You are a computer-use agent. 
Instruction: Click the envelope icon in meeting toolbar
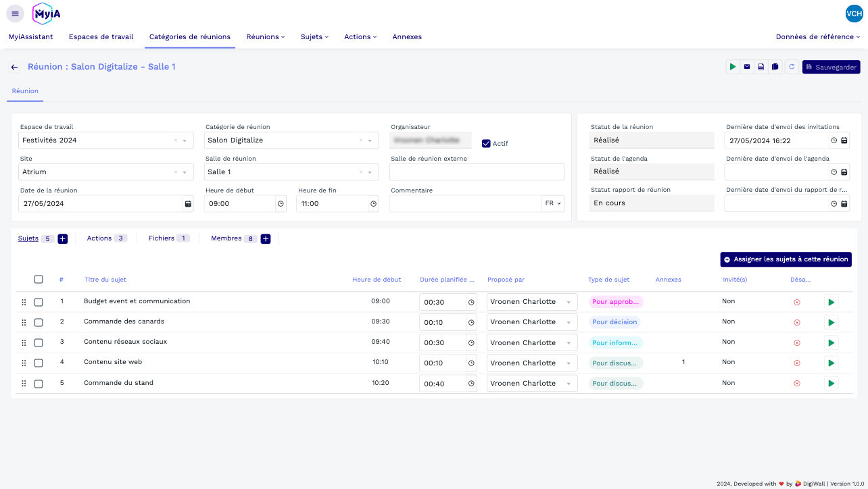[x=747, y=67]
